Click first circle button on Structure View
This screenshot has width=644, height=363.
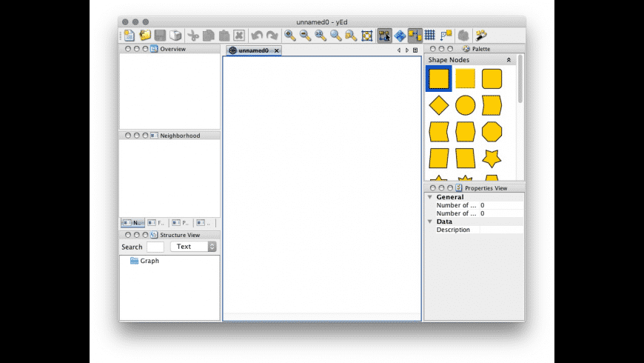click(128, 235)
